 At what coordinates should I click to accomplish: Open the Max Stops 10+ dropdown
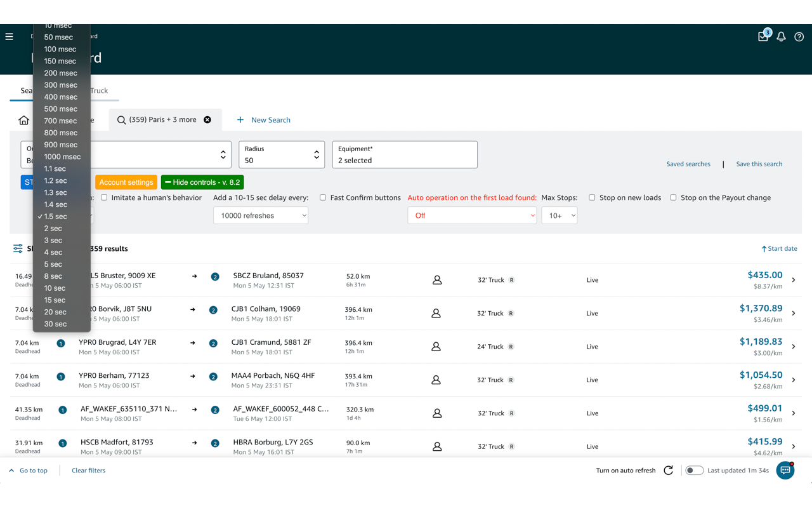coord(560,215)
